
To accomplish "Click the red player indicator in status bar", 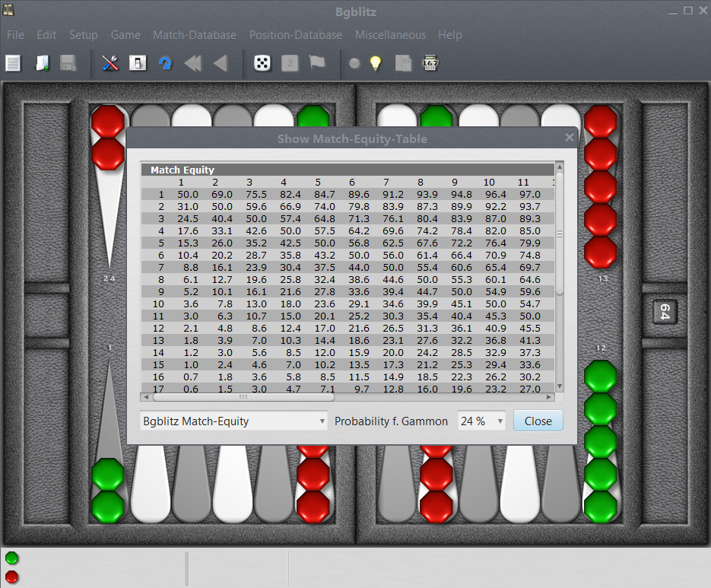I will click(x=12, y=577).
